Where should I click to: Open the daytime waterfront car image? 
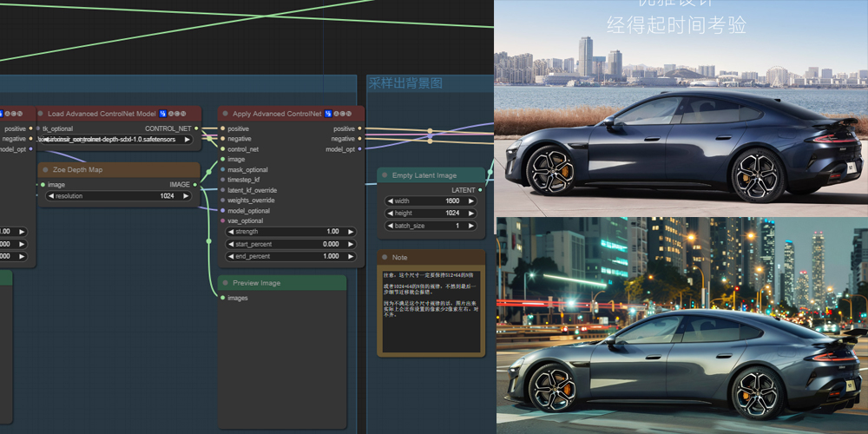click(681, 108)
